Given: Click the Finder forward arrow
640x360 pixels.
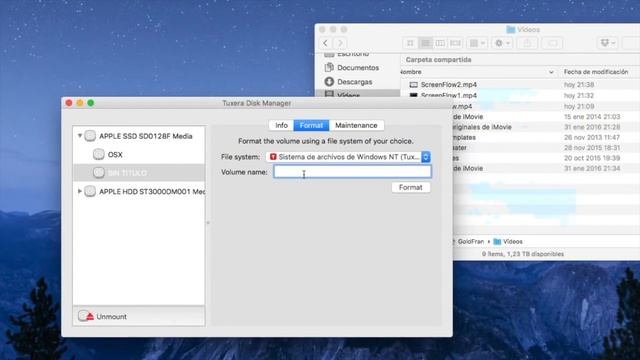Looking at the screenshot, I should pos(340,43).
